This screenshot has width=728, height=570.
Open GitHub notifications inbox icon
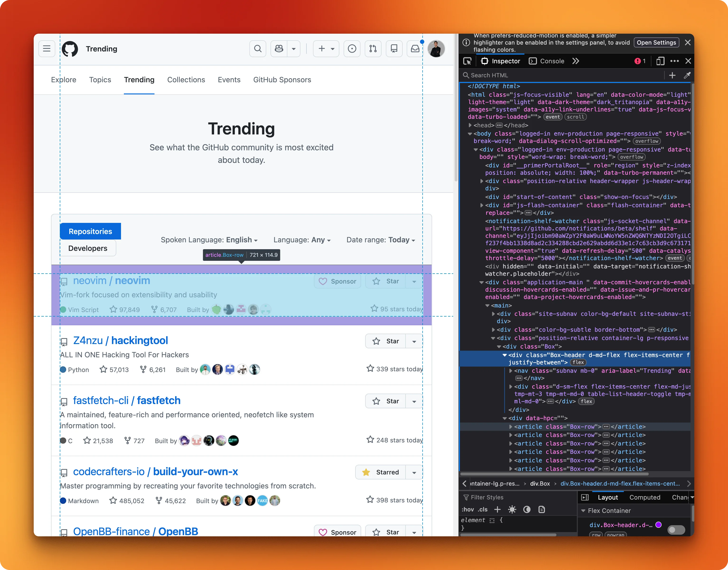(x=415, y=48)
